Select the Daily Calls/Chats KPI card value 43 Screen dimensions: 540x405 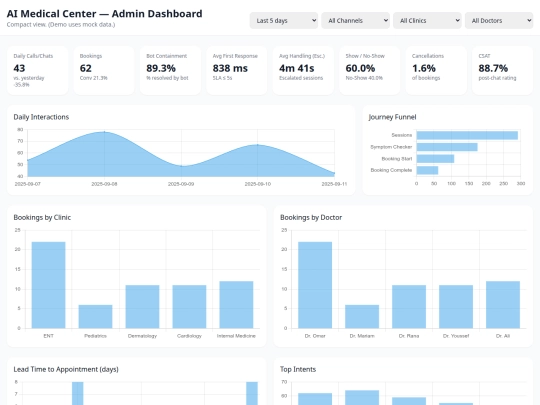click(19, 68)
